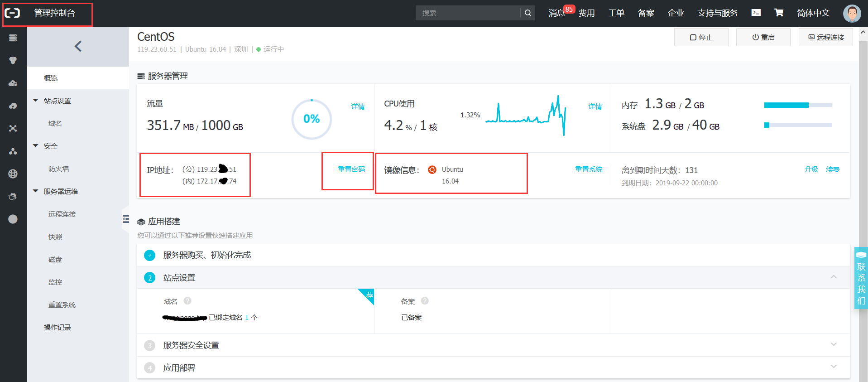Open 操作记录 in the sidebar
Image resolution: width=868 pixels, height=382 pixels.
58,327
